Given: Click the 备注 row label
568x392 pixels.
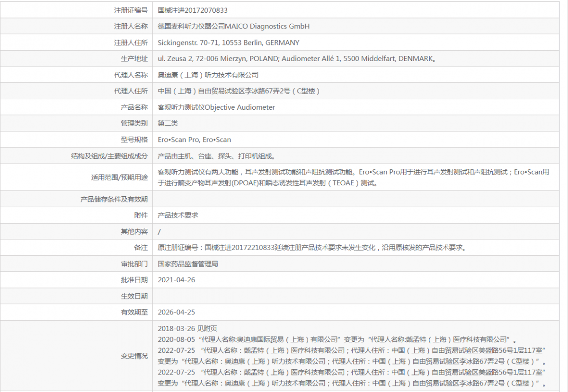Looking at the screenshot, I should (141, 248).
